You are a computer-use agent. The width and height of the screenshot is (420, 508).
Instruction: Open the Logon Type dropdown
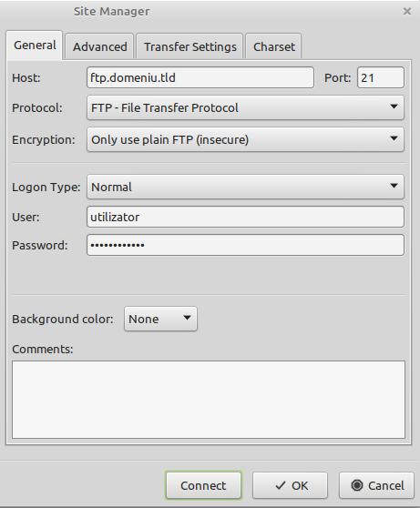point(245,187)
